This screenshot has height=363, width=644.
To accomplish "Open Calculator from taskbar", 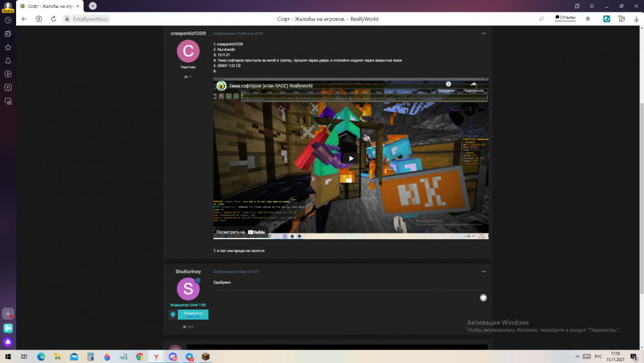I will (90, 357).
